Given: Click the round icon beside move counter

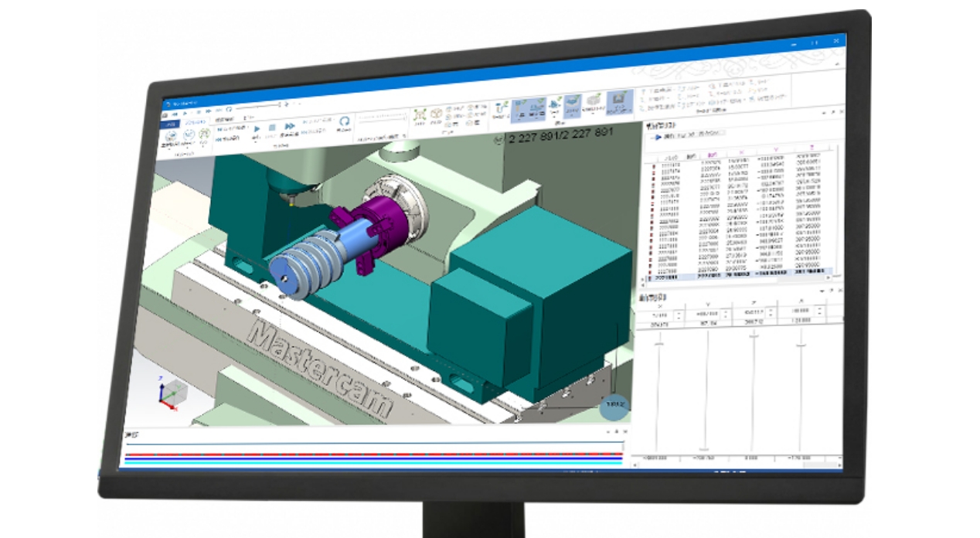Looking at the screenshot, I should tap(499, 139).
